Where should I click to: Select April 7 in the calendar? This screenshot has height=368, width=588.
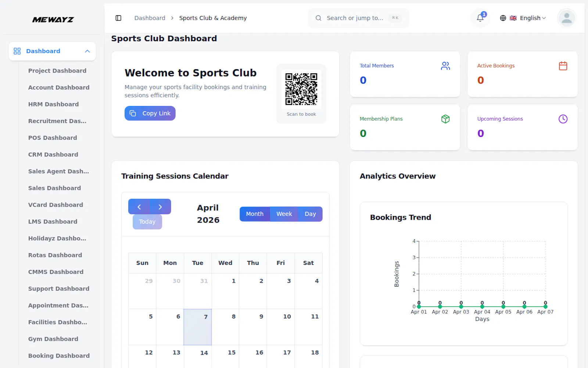tap(198, 327)
